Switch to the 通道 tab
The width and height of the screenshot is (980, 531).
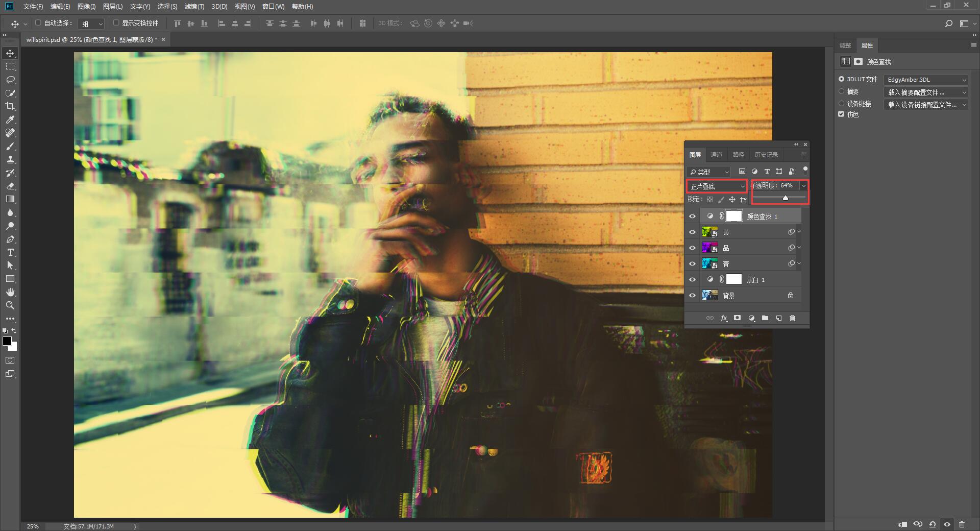click(x=717, y=155)
